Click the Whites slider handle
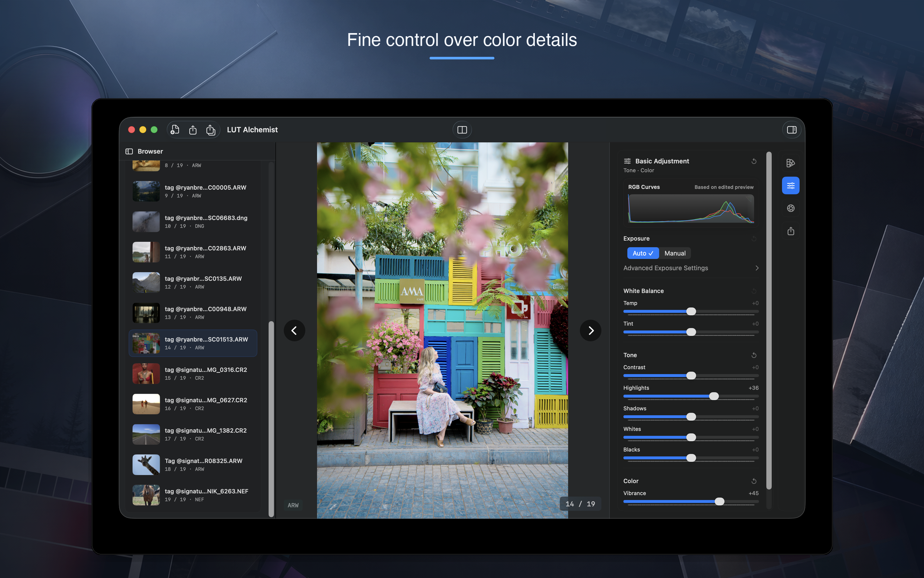924x578 pixels. click(691, 438)
